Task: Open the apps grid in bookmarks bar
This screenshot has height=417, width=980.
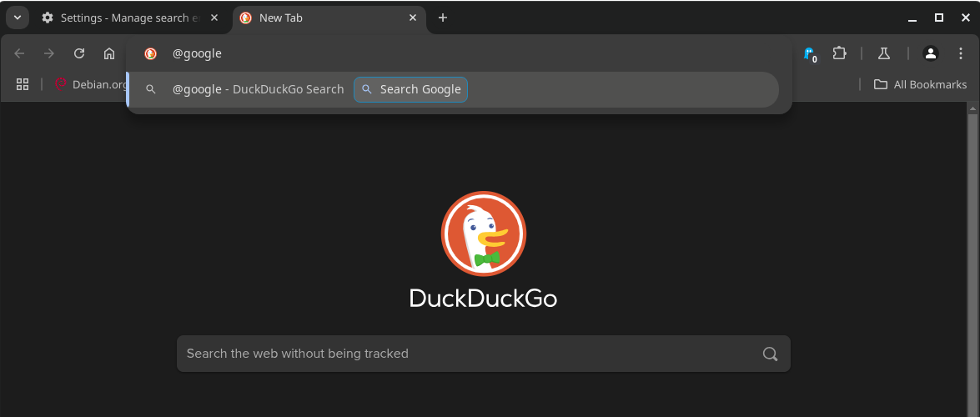Action: [x=23, y=84]
